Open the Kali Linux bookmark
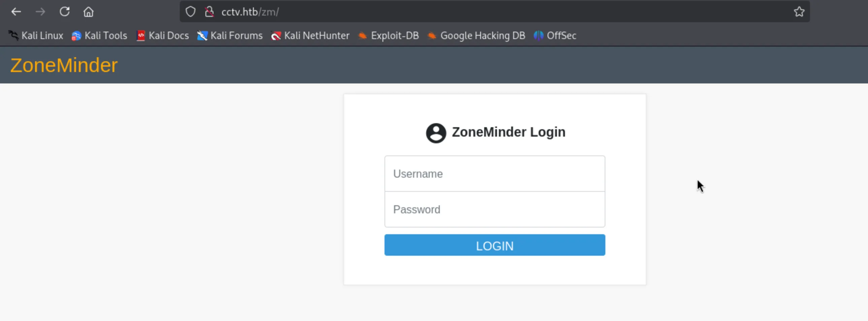The height and width of the screenshot is (321, 868). [36, 36]
